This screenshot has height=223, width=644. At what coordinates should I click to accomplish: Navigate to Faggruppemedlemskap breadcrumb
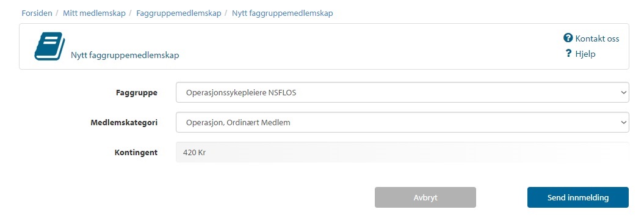pyautogui.click(x=179, y=13)
